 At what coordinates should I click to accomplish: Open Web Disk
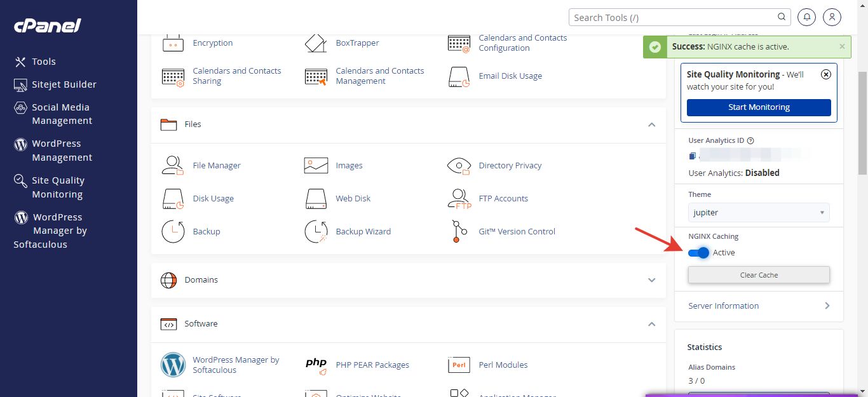[x=353, y=198]
